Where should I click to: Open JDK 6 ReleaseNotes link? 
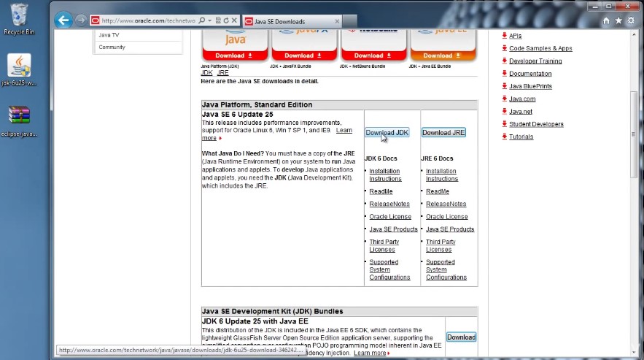(x=389, y=204)
